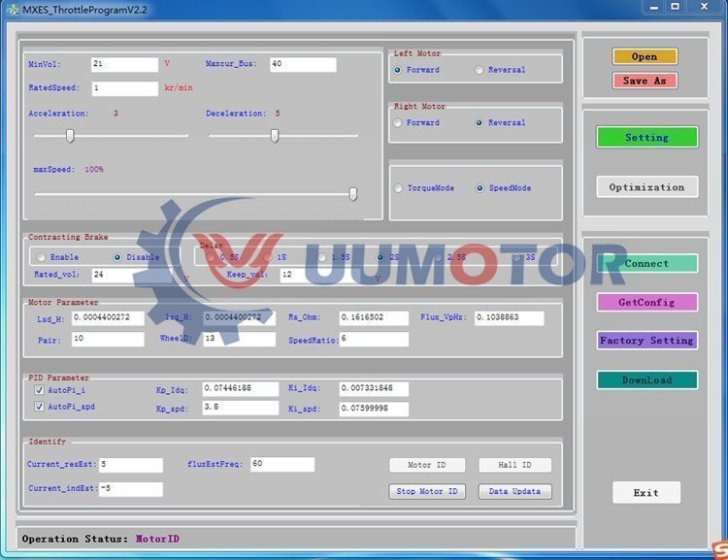Click the Maxcur_Bus input field
The height and width of the screenshot is (560, 728).
pyautogui.click(x=303, y=65)
